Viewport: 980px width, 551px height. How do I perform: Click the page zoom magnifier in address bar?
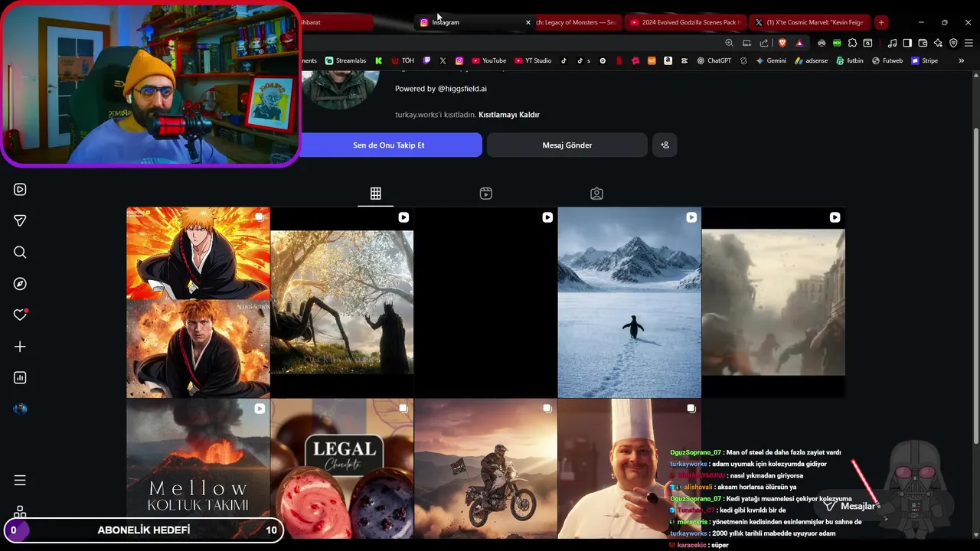click(729, 43)
